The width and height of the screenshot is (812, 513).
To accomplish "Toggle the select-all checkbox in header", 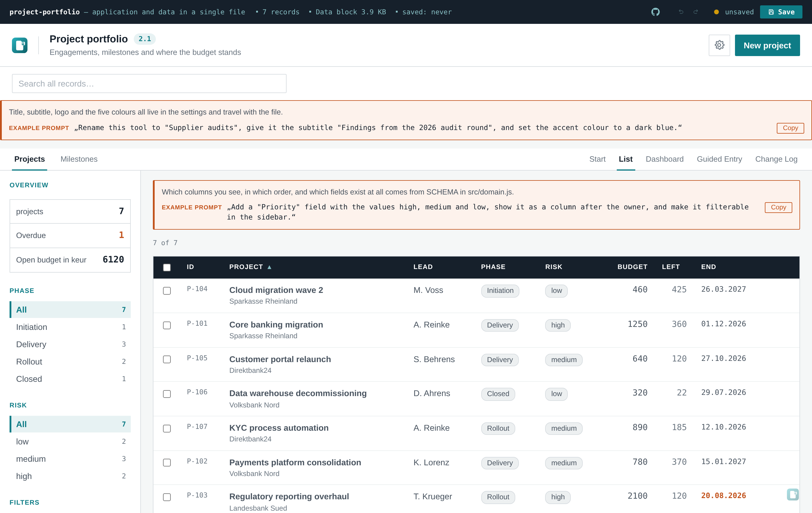I will click(x=167, y=268).
